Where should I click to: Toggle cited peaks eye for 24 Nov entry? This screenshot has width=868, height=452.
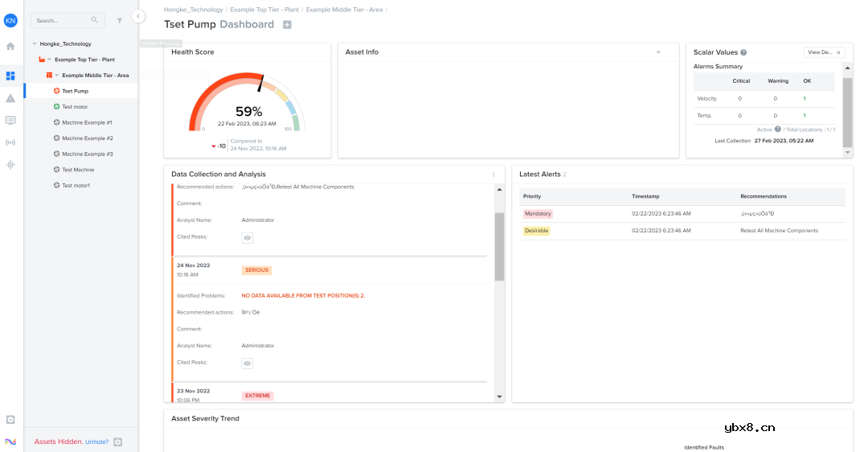248,364
